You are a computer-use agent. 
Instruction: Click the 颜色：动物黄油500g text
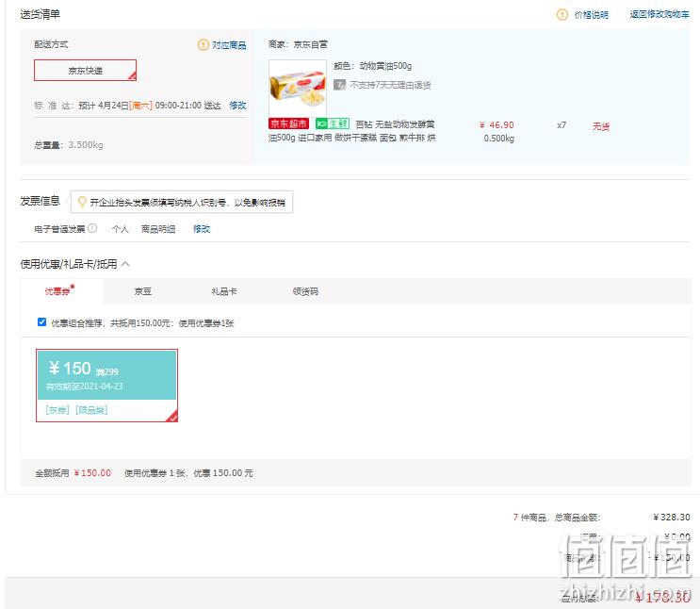point(373,66)
